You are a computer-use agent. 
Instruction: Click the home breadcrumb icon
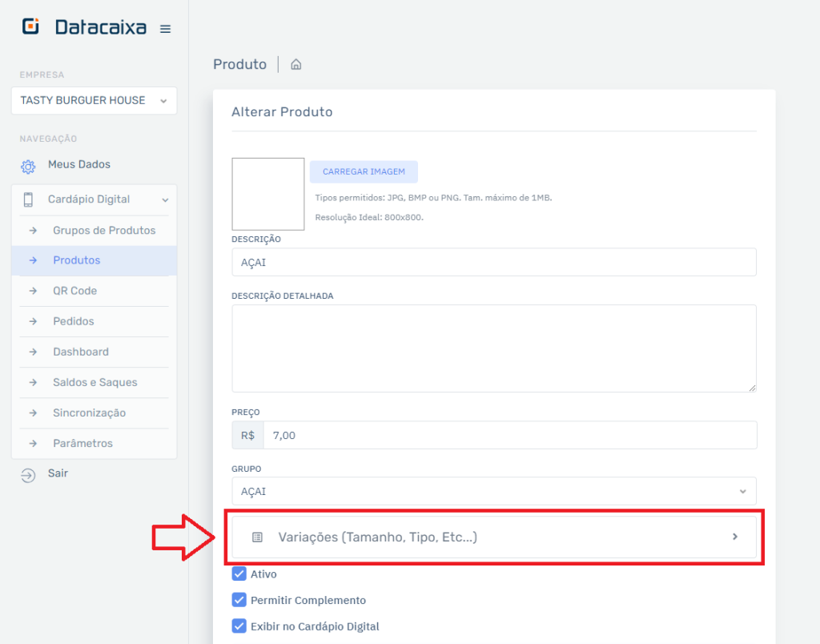point(295,65)
